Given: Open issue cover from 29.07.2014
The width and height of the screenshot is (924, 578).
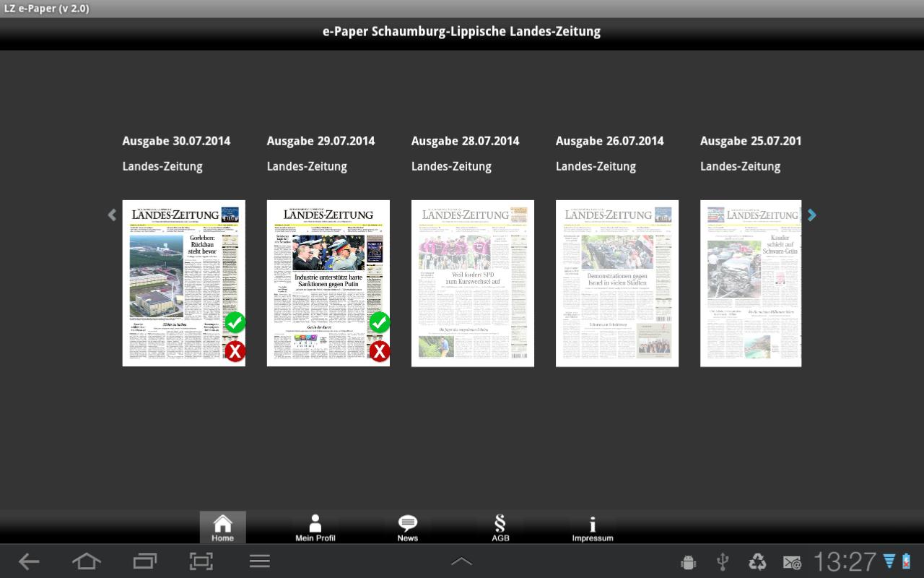Looking at the screenshot, I should click(328, 283).
